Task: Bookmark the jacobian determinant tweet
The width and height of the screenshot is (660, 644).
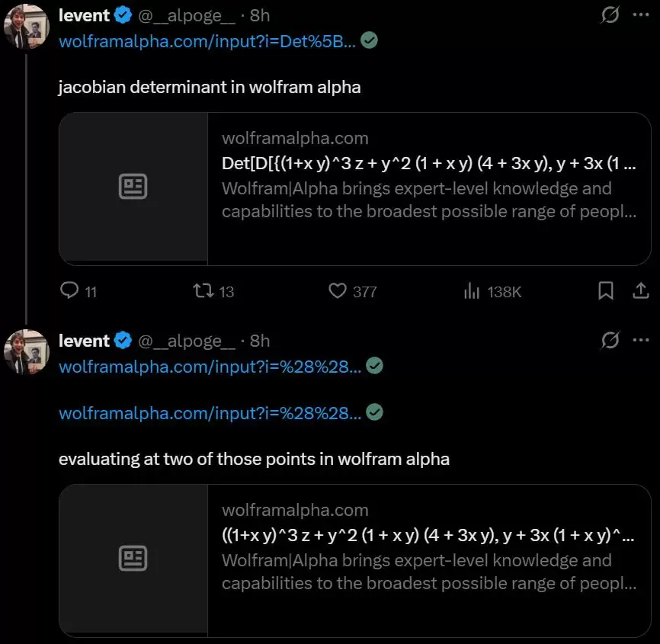Action: [x=606, y=290]
